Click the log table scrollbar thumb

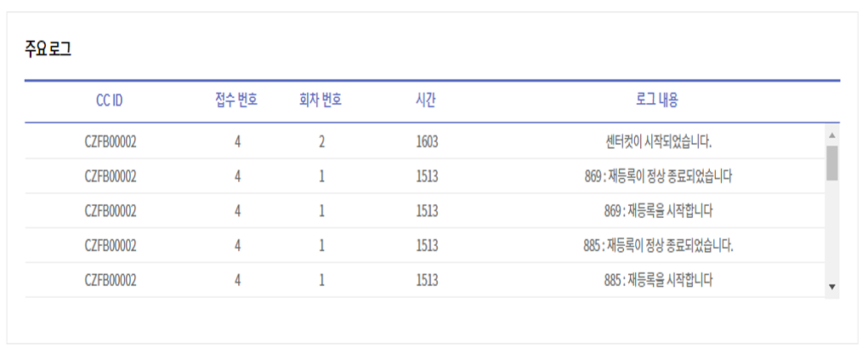832,163
